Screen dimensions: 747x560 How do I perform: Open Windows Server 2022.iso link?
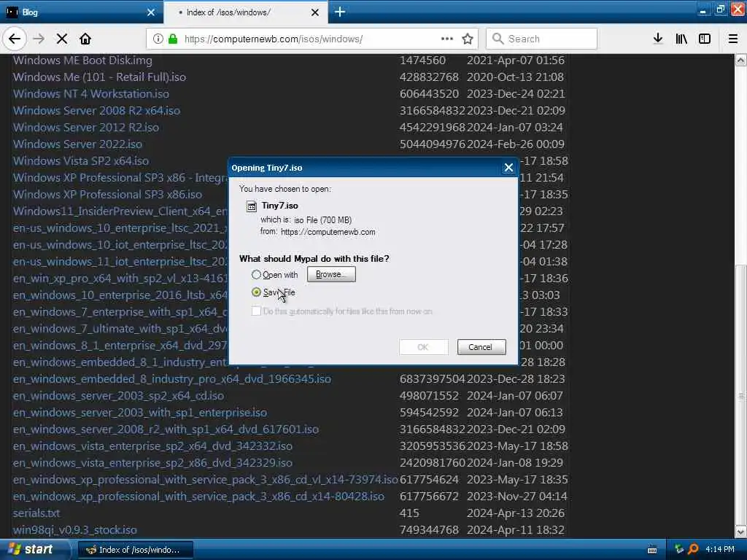77,144
